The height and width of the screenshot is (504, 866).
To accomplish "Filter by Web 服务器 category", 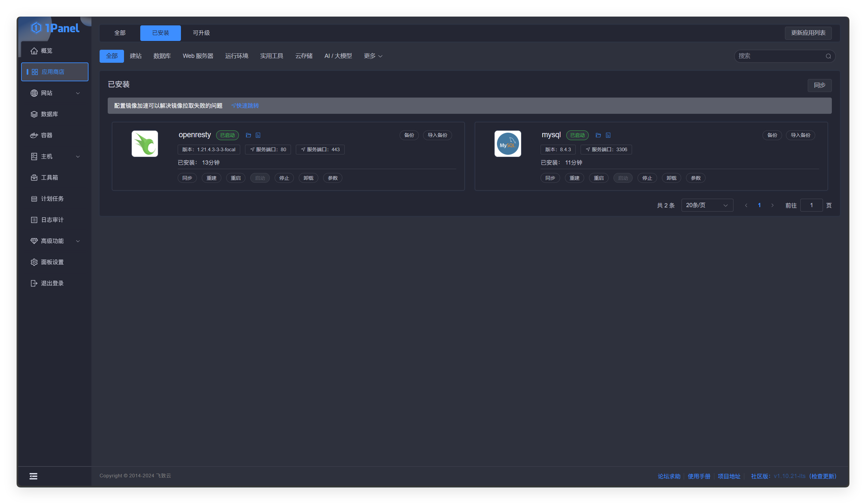I will point(198,56).
